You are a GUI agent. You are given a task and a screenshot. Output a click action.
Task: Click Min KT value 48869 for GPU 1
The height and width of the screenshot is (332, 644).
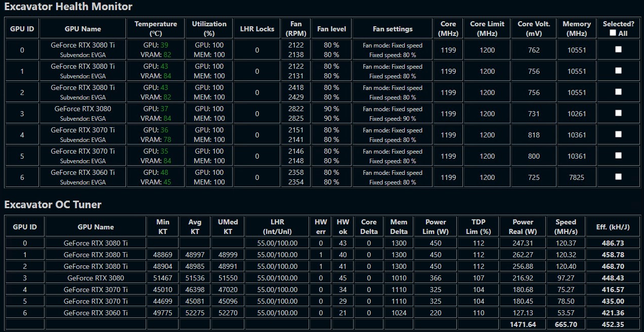pyautogui.click(x=163, y=255)
